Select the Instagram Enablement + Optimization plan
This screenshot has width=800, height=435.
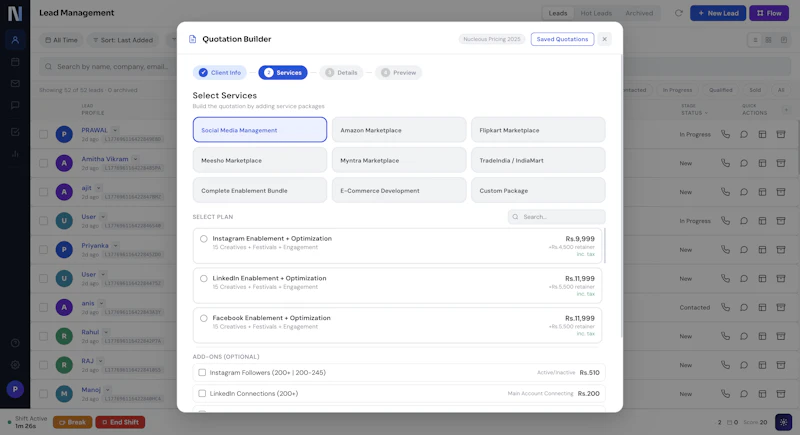pyautogui.click(x=204, y=239)
